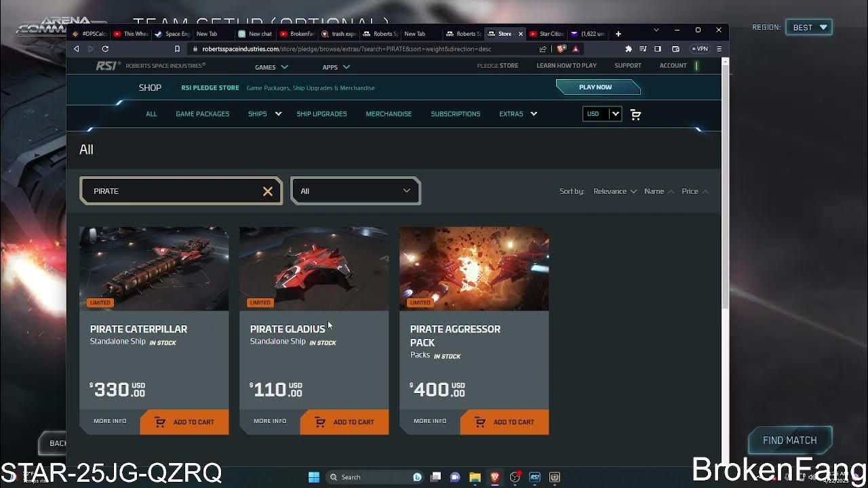
Task: Click the Pirate Gladius cart icon
Action: point(320,422)
